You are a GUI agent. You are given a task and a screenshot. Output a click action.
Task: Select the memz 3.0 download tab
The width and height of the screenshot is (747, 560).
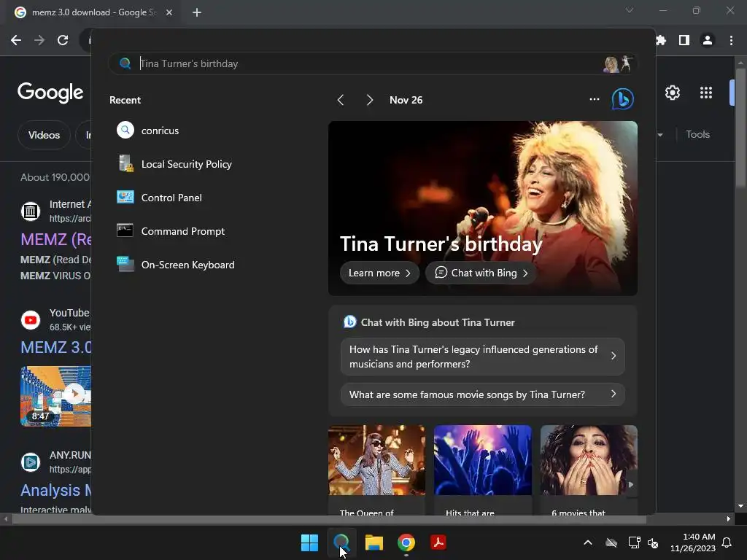[93, 12]
